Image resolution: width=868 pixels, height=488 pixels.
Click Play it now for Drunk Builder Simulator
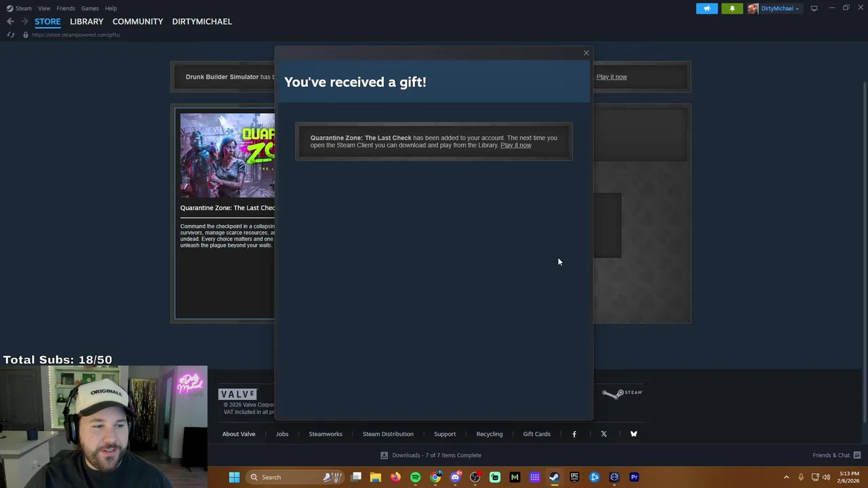click(x=612, y=77)
